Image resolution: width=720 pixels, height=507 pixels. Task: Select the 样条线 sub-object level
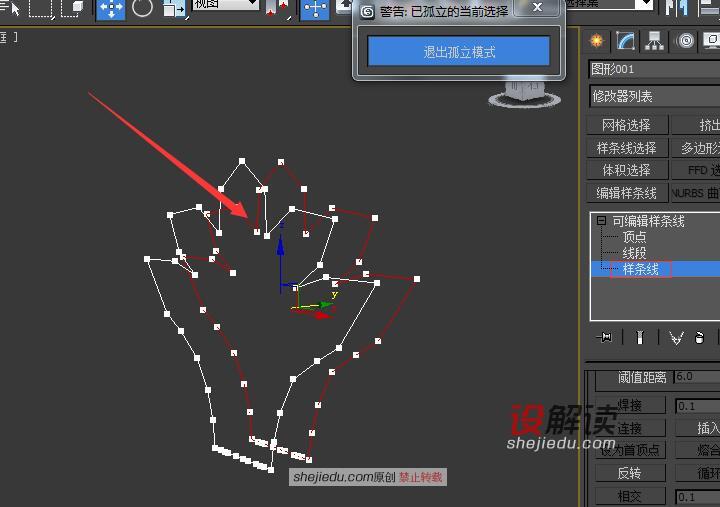click(x=640, y=269)
